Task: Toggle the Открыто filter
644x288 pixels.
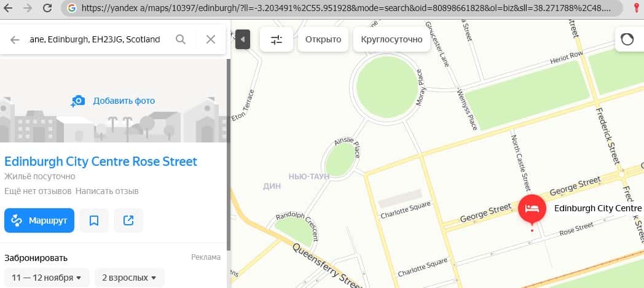Action: pyautogui.click(x=323, y=39)
